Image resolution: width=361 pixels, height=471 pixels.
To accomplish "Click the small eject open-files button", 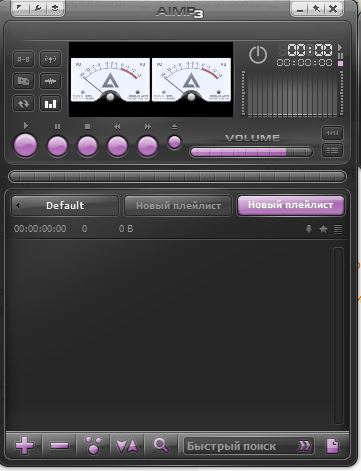I will coord(174,142).
